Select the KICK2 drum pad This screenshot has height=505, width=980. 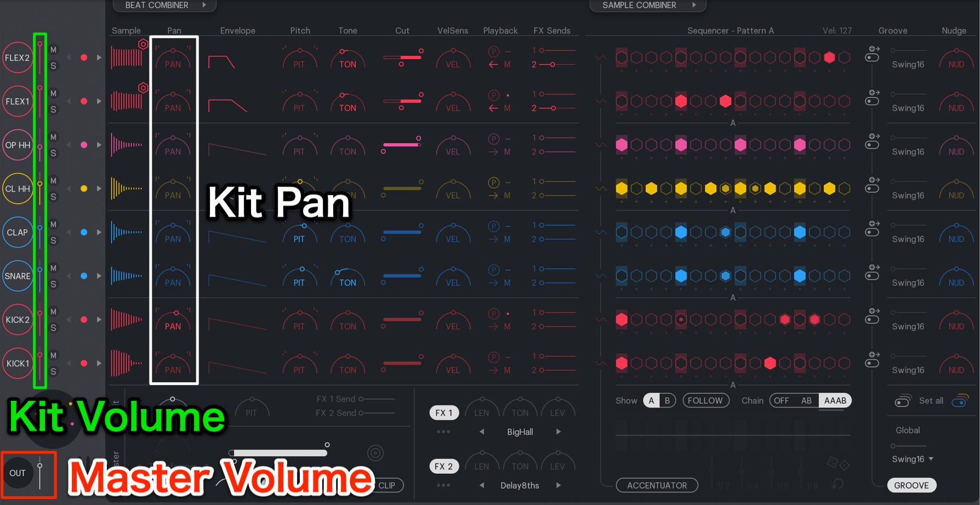(17, 320)
